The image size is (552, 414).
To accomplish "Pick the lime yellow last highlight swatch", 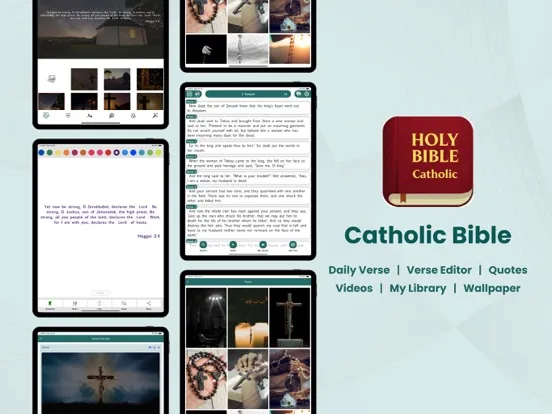I will coord(158,152).
